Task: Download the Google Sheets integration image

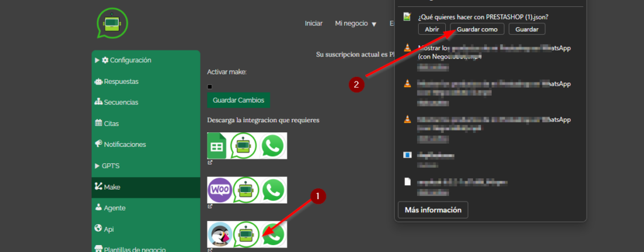Action: [x=247, y=146]
